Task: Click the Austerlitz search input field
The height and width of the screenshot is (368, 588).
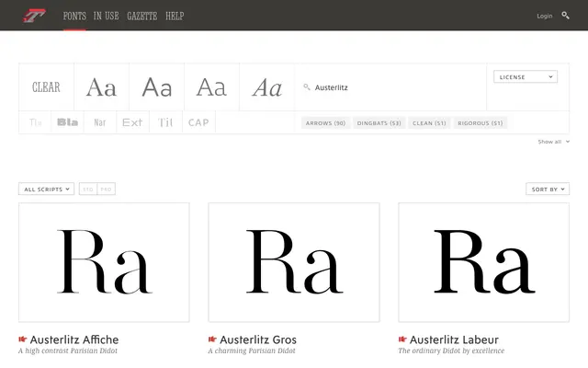Action: (390, 87)
